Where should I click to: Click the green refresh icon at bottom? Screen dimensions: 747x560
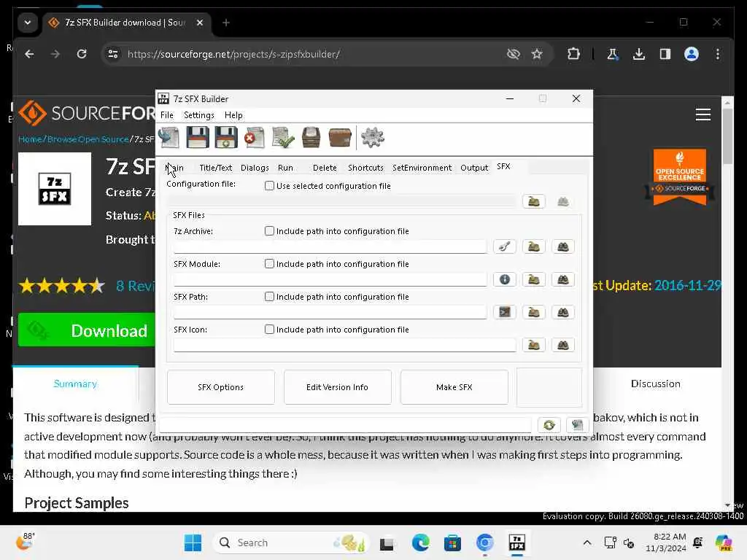click(x=549, y=425)
